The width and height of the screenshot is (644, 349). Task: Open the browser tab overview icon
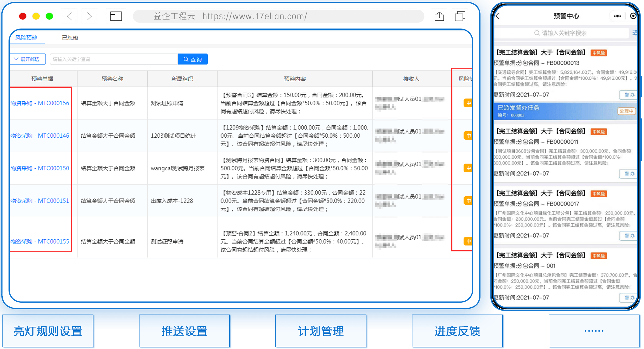coord(460,16)
